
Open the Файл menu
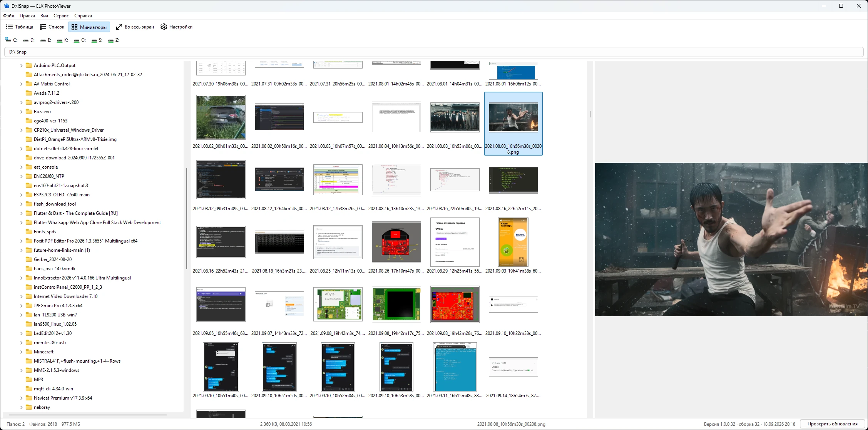tap(9, 16)
